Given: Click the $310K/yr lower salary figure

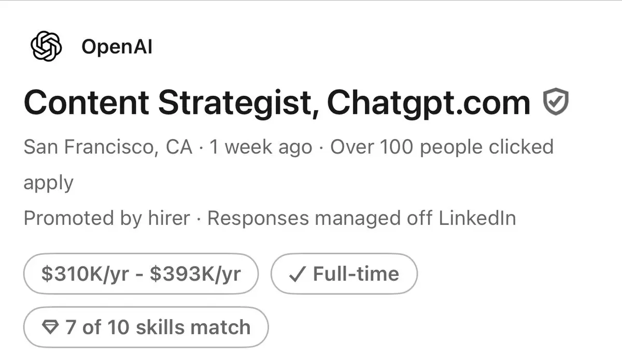Looking at the screenshot, I should [x=85, y=274].
